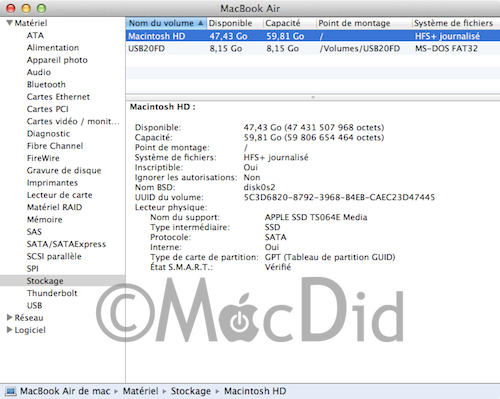Select ATA in the sidebar
Screen dimensions: 500x399
35,35
